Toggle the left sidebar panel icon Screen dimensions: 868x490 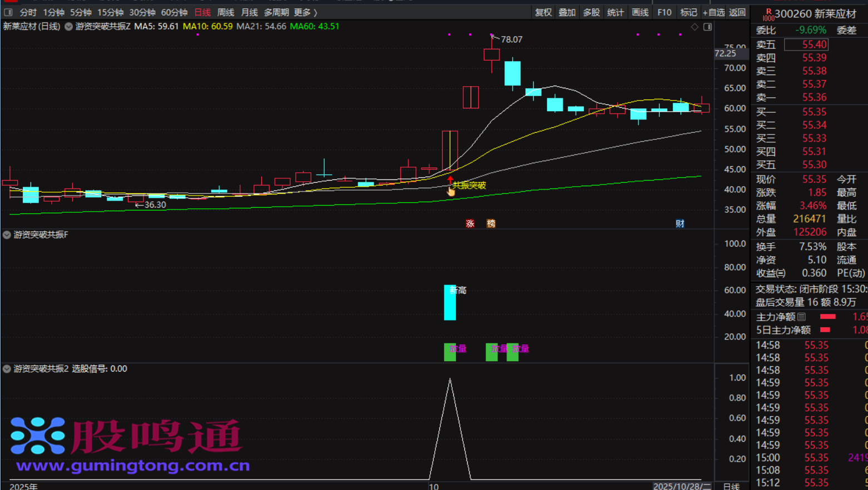[x=8, y=12]
